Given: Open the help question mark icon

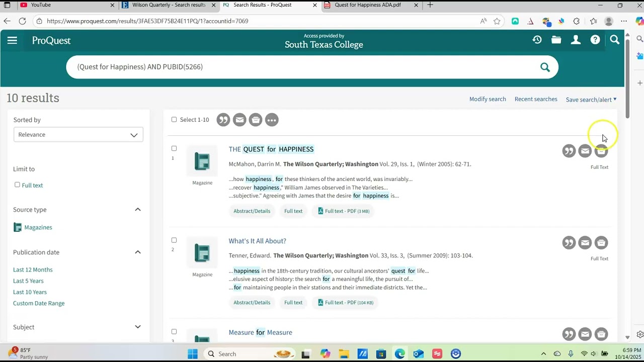Looking at the screenshot, I should coord(595,40).
